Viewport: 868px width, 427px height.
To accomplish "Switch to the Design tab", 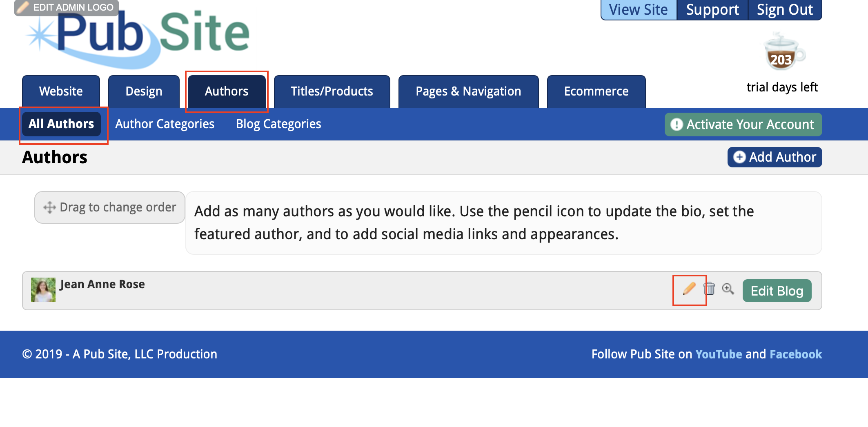I will point(144,91).
